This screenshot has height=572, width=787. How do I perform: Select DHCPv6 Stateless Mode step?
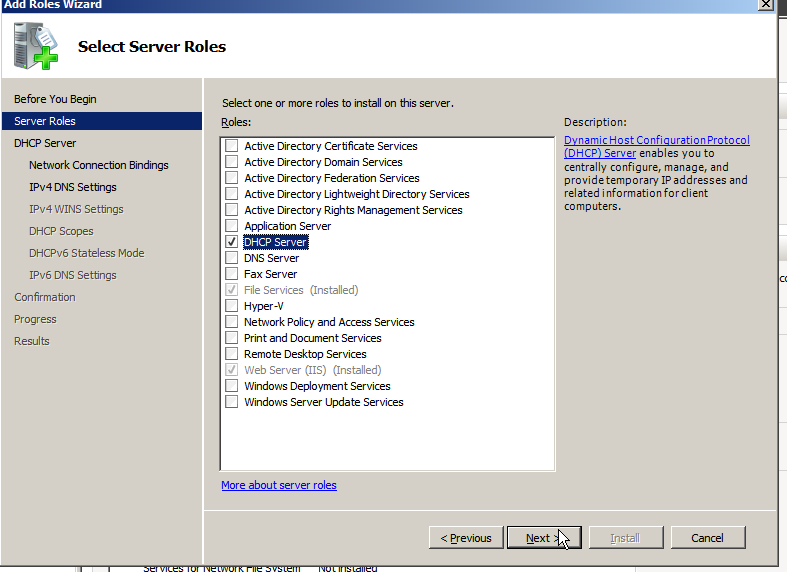[87, 253]
